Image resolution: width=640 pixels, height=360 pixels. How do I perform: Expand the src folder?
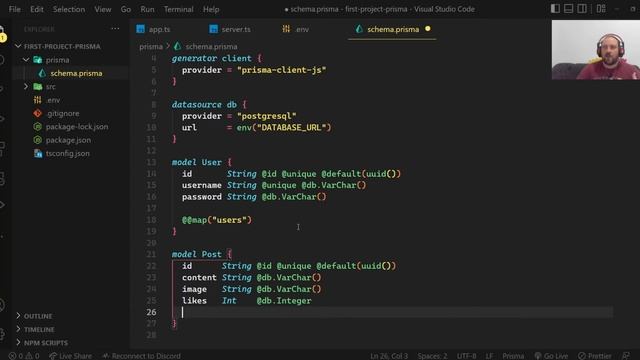(x=51, y=87)
